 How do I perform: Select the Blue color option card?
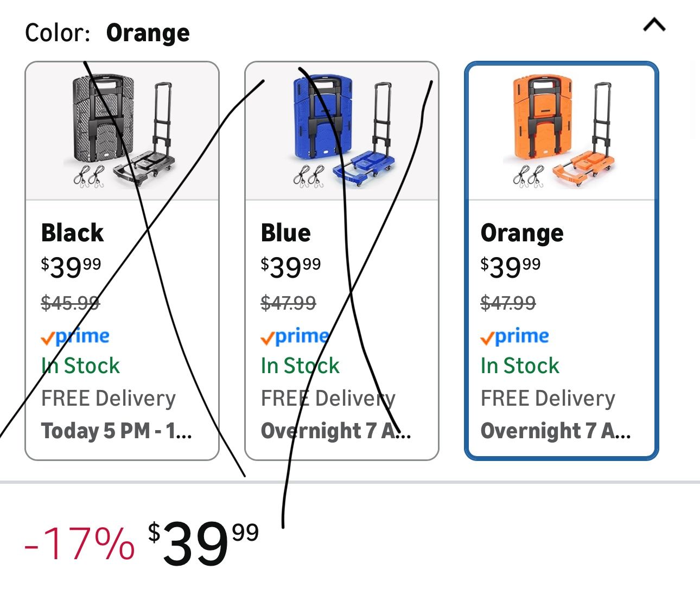342,260
